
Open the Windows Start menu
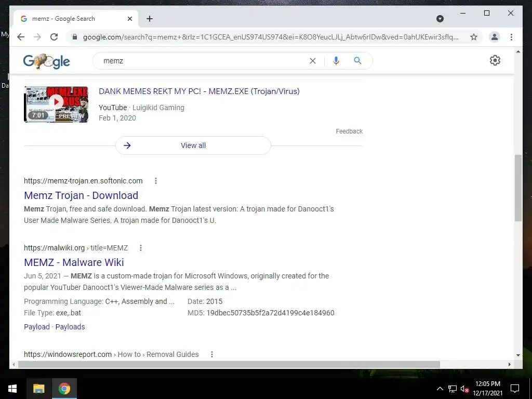(12, 389)
